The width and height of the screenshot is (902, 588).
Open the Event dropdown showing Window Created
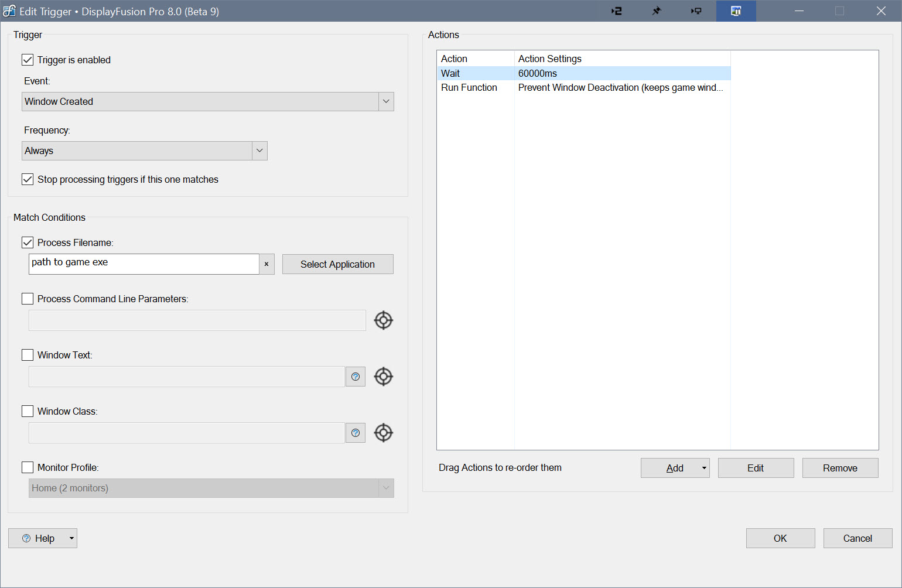(385, 101)
